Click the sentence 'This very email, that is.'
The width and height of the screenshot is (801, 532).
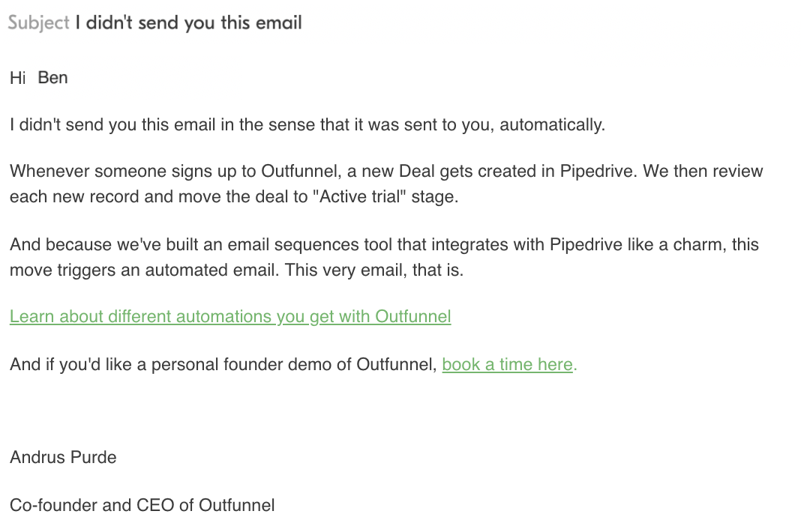click(374, 270)
